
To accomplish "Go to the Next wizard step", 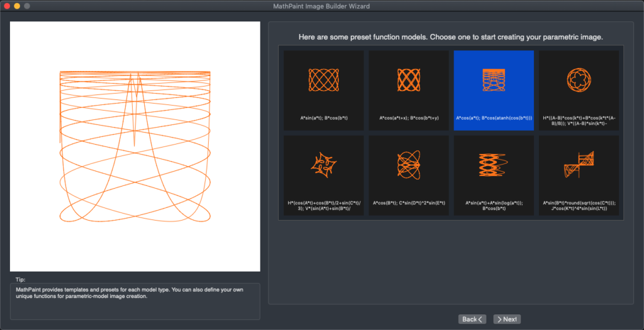I will [507, 319].
